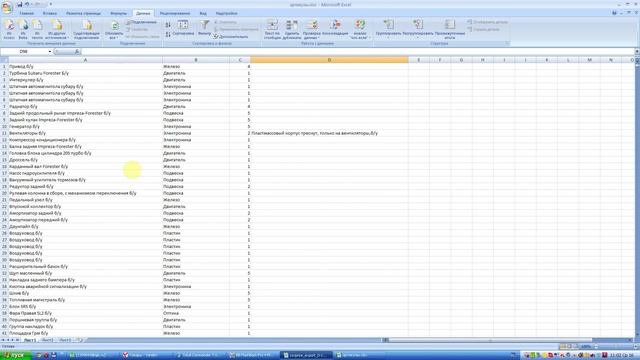Click 'Дополнительно' advanced filter button
Screen dimensions: 640x360
point(231,37)
